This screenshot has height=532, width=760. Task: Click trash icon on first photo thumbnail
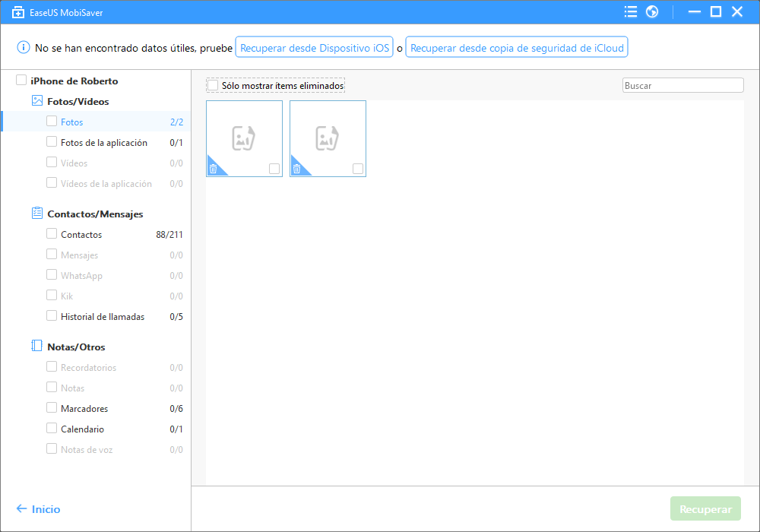pos(213,169)
